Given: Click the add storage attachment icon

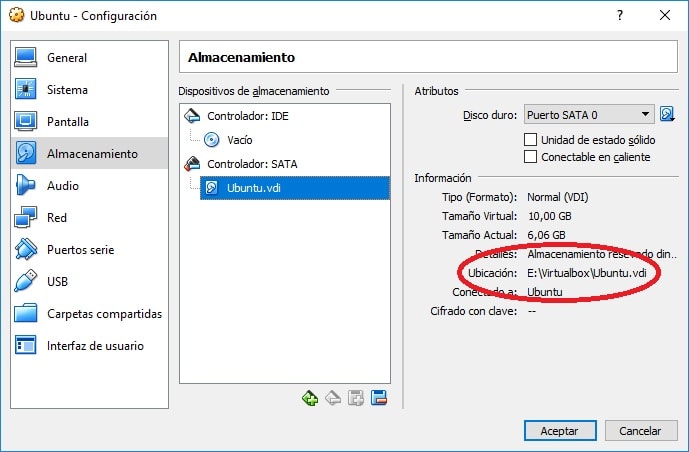Looking at the screenshot, I should click(355, 398).
